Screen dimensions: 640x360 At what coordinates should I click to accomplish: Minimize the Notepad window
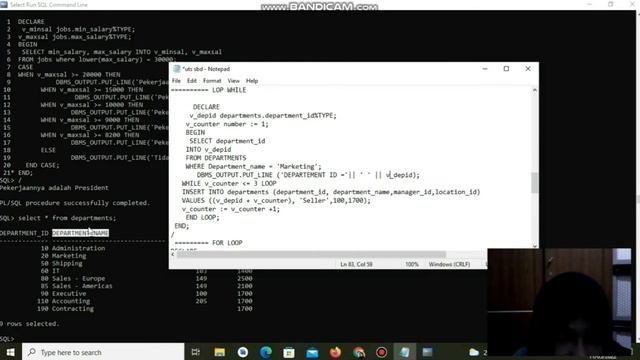pyautogui.click(x=485, y=69)
